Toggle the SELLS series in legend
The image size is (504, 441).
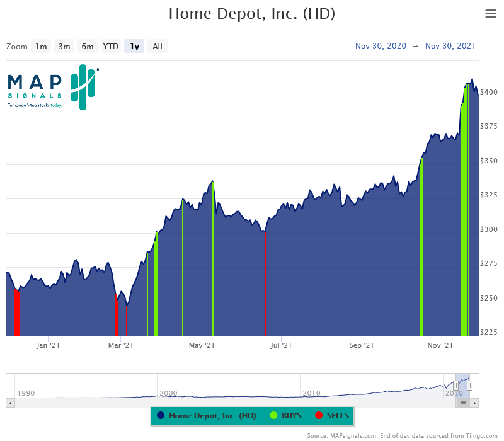(x=332, y=416)
